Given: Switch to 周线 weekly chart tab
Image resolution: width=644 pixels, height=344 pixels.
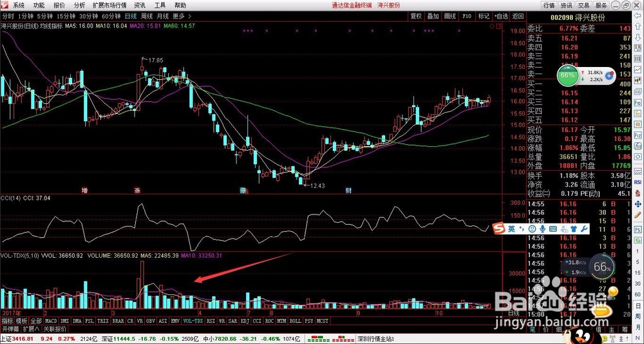Looking at the screenshot, I should (147, 17).
